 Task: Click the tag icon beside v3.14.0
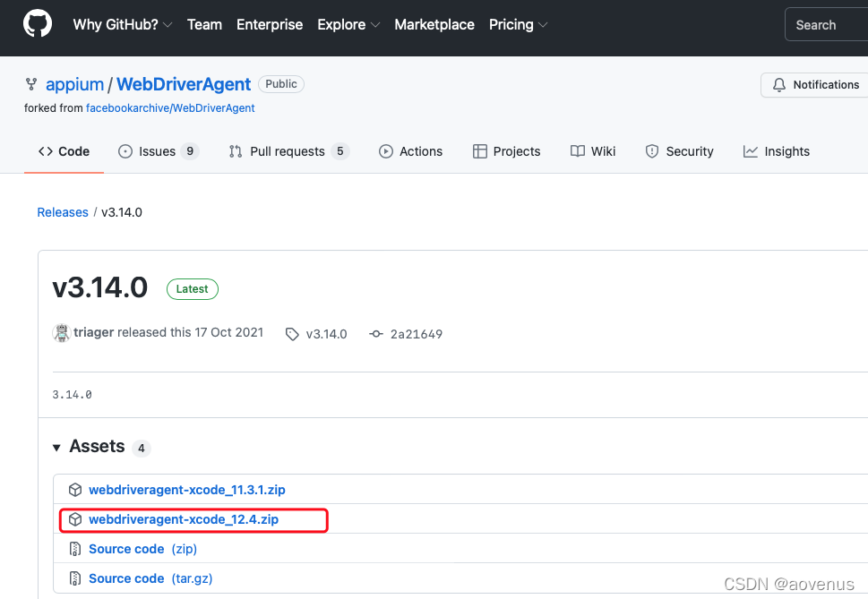click(292, 334)
